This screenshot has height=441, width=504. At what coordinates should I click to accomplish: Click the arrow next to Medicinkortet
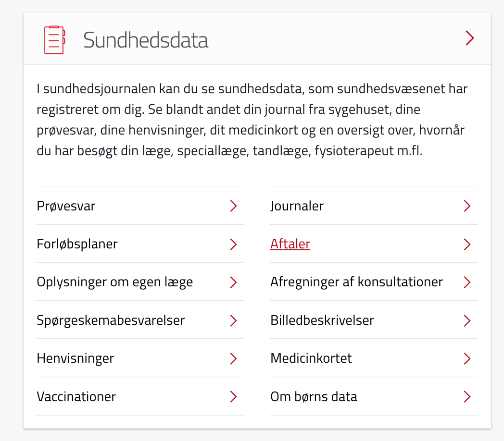(x=466, y=358)
